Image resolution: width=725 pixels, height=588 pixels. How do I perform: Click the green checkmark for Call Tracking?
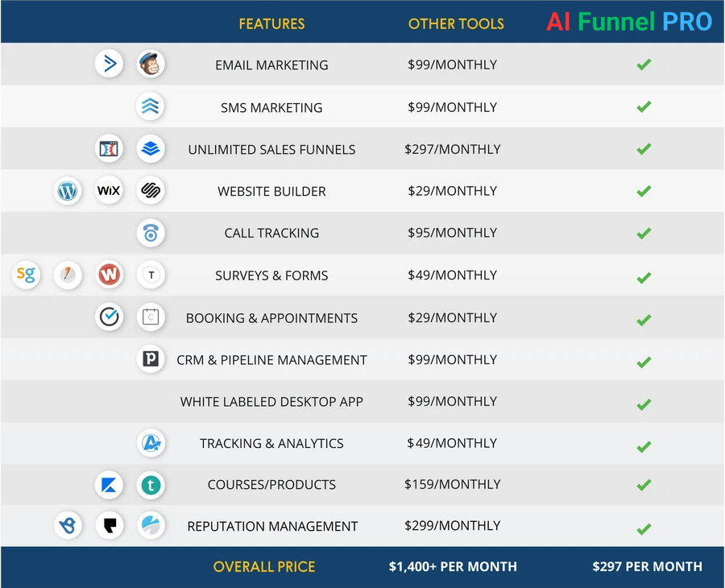click(644, 234)
